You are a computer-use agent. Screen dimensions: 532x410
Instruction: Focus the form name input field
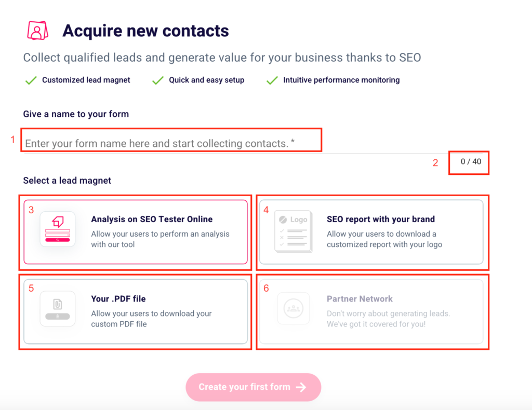click(x=171, y=143)
